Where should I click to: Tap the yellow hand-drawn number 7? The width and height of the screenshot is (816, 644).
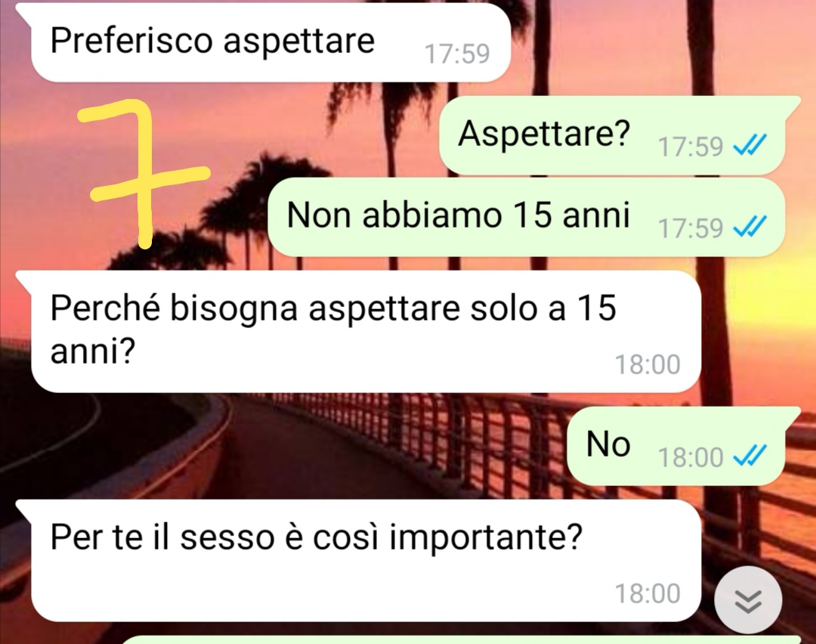144,173
